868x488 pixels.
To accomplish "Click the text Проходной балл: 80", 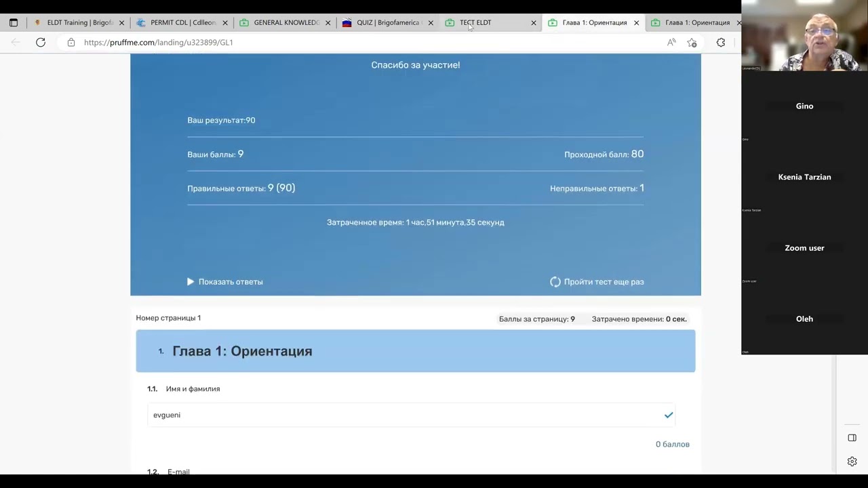I will (x=604, y=155).
